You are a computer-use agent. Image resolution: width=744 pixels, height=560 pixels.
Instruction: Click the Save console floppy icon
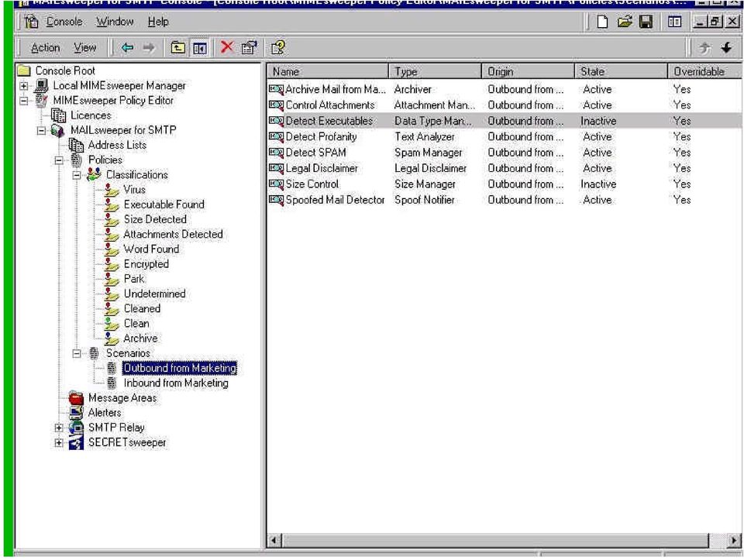pyautogui.click(x=646, y=22)
